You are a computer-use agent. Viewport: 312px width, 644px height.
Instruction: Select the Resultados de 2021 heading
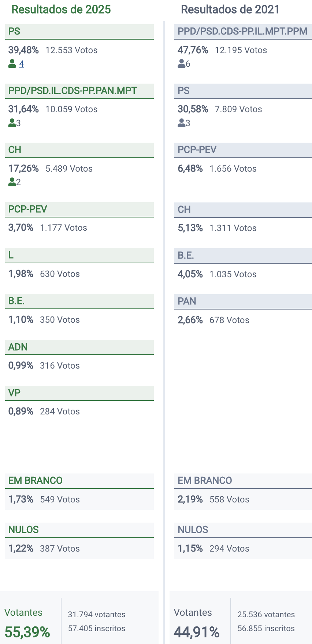[x=230, y=10]
